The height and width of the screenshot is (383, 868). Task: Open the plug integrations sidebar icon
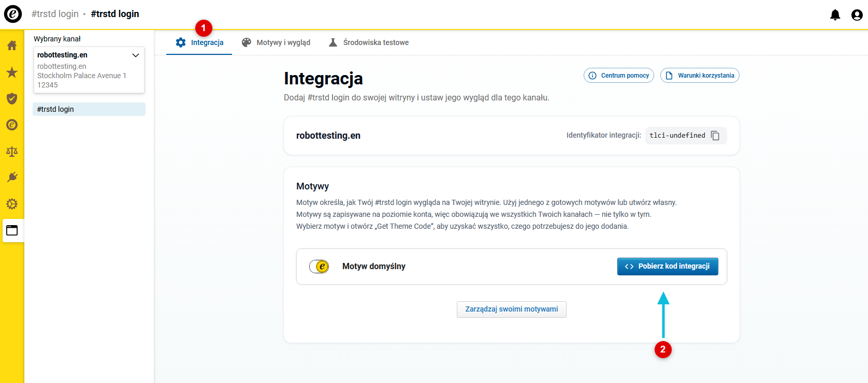(12, 178)
